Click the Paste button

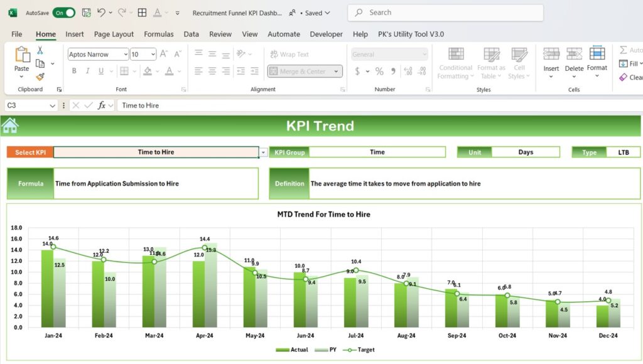point(22,62)
